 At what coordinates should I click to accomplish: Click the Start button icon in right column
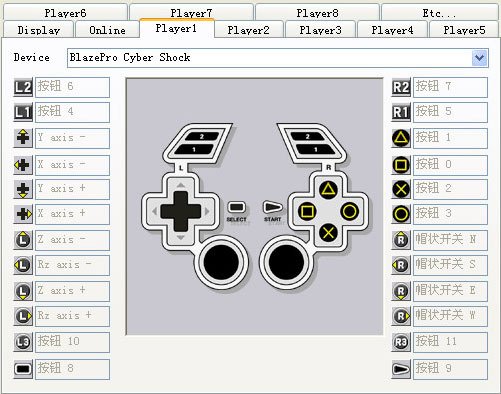tap(401, 369)
